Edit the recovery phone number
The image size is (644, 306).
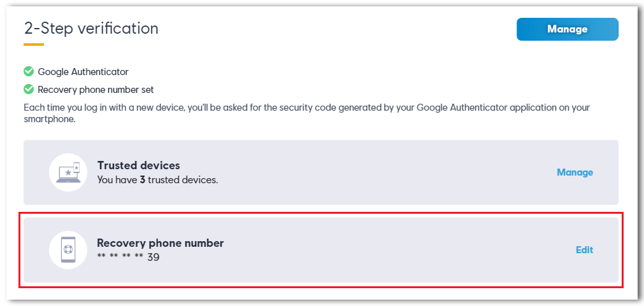[585, 250]
